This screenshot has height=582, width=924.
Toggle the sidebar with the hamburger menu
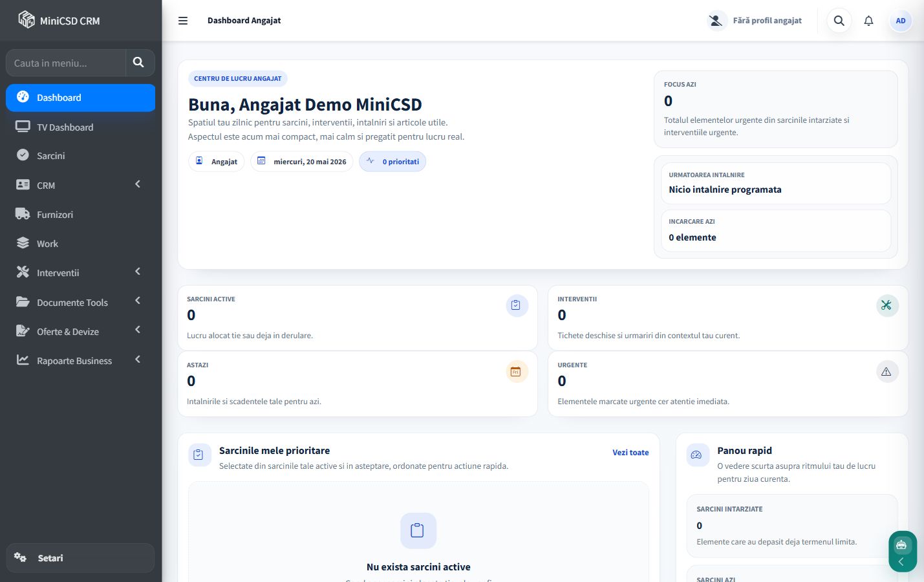[183, 21]
